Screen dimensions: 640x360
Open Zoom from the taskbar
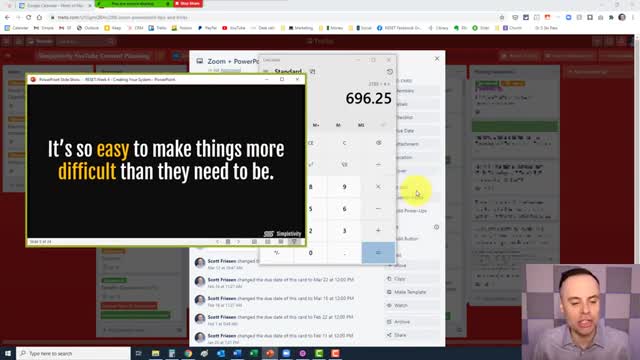pyautogui.click(x=286, y=353)
